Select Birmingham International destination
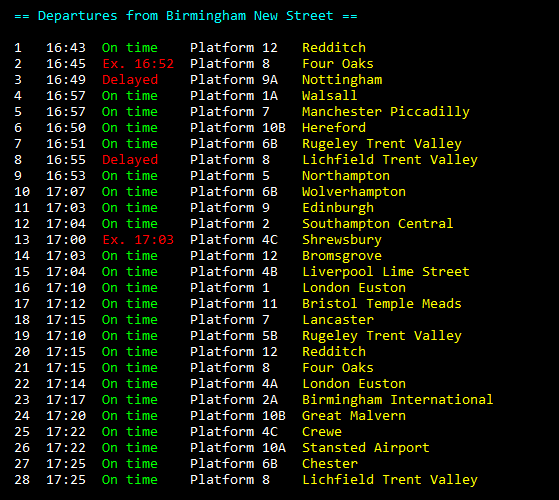 [x=398, y=400]
